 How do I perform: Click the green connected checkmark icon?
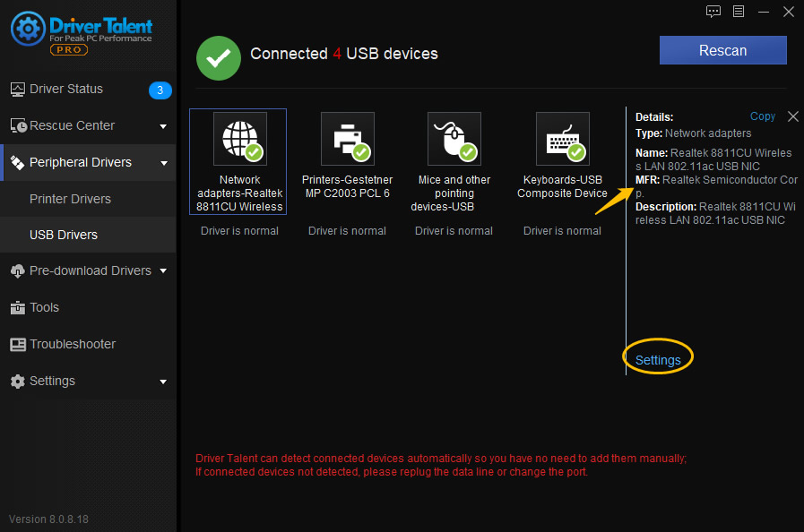[x=219, y=58]
